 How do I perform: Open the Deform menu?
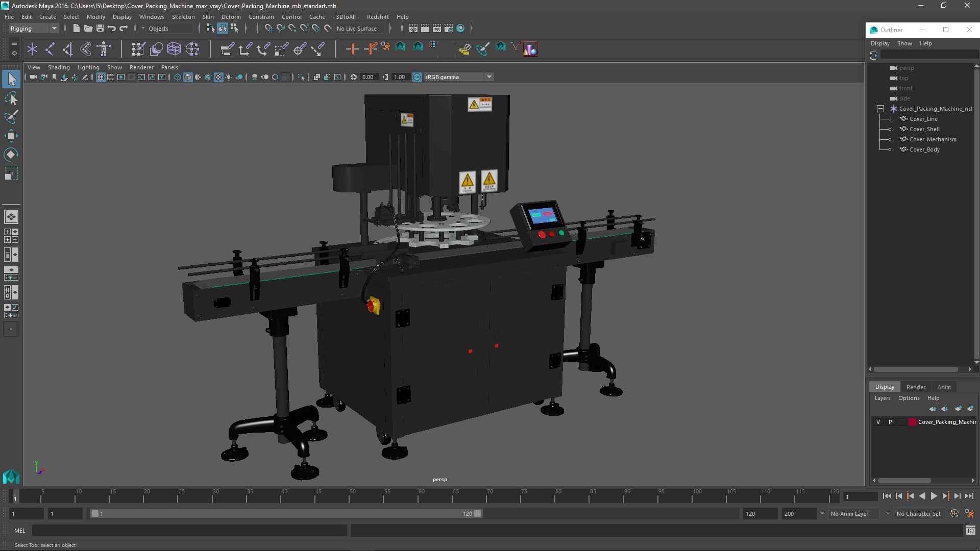coord(231,17)
